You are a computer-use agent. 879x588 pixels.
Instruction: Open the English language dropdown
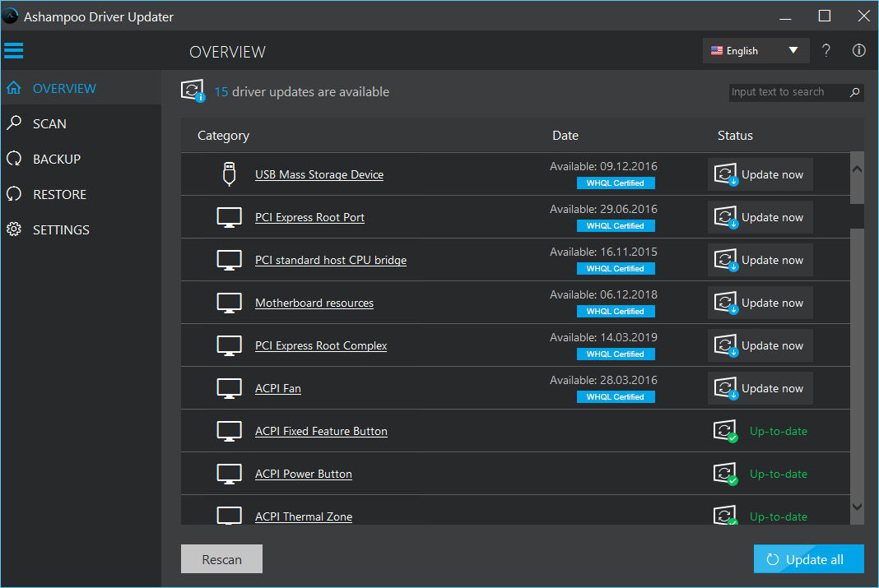click(755, 50)
